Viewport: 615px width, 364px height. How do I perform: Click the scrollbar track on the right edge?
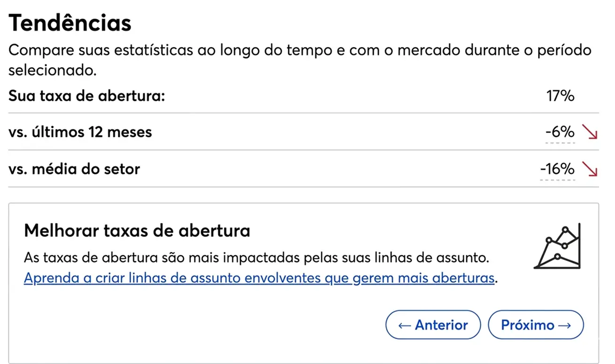click(612, 182)
